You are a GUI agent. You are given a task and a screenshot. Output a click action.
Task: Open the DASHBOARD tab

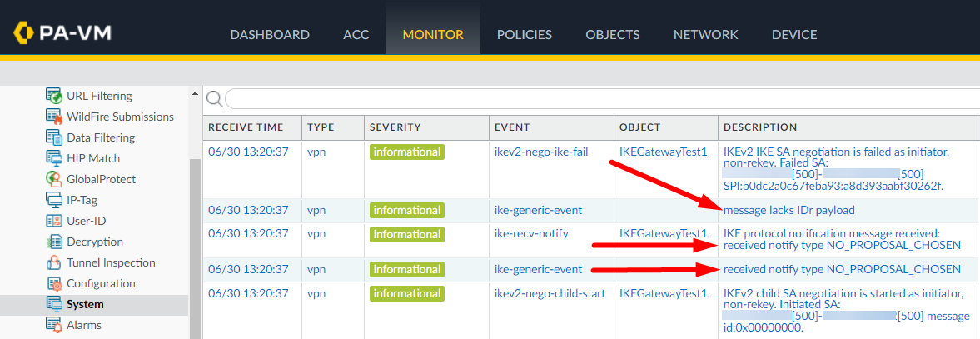[x=270, y=34]
